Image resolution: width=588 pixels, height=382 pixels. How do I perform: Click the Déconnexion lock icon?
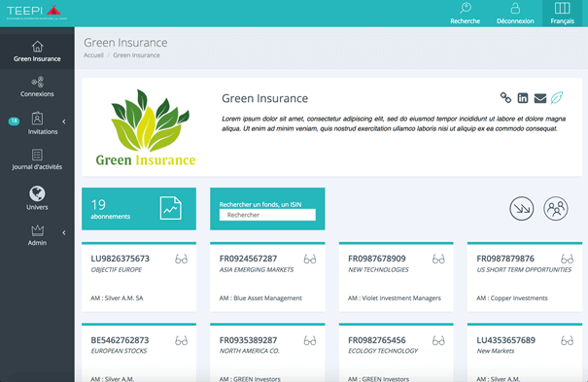point(515,8)
